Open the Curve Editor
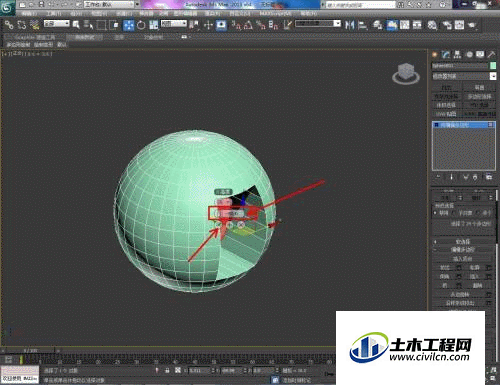This screenshot has width=500, height=385. tap(404, 25)
